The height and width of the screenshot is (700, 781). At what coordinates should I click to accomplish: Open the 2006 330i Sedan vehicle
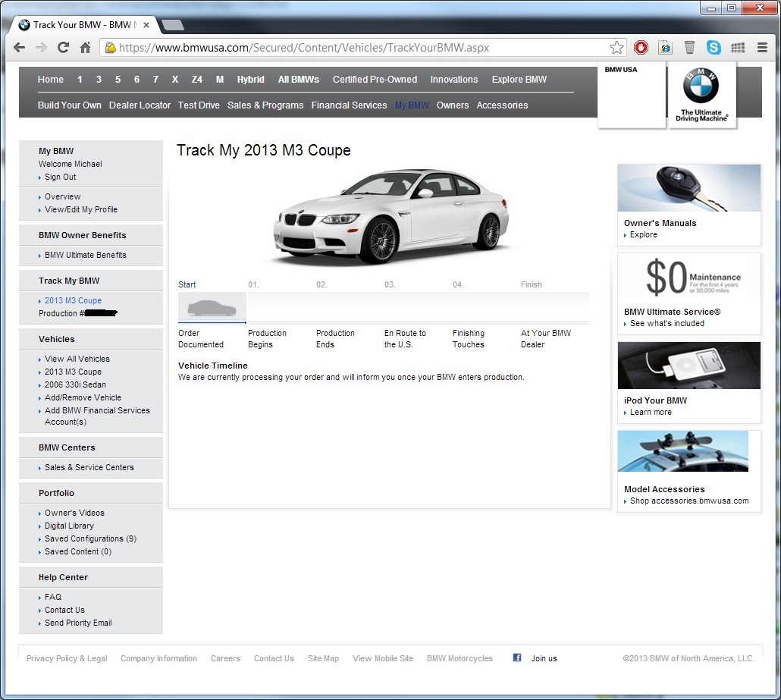[75, 385]
